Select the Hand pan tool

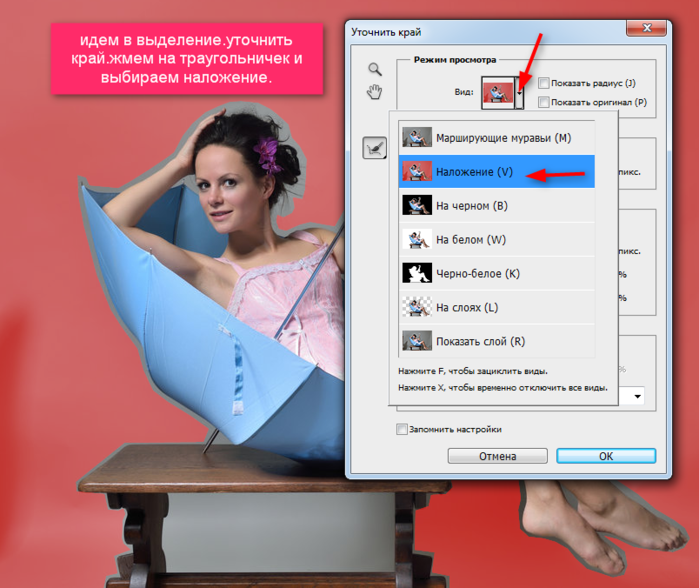click(x=374, y=92)
